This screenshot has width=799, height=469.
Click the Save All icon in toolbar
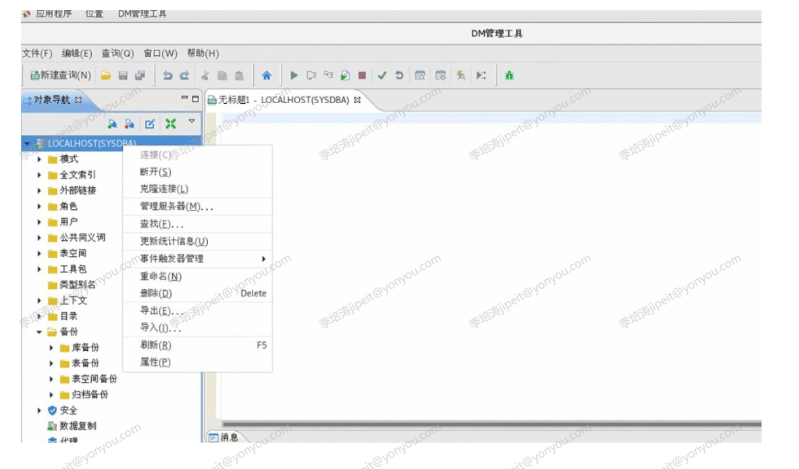pos(140,75)
